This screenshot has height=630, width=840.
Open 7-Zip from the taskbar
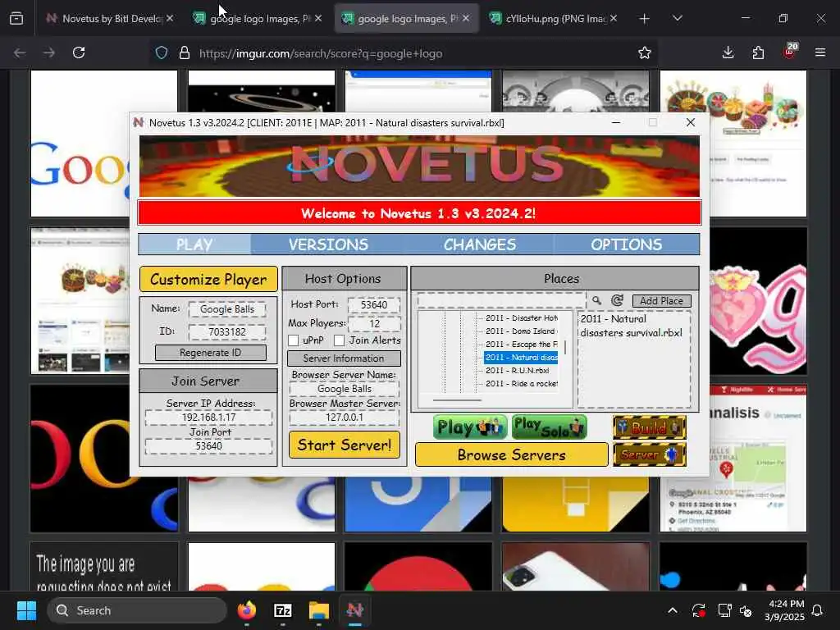coord(283,610)
